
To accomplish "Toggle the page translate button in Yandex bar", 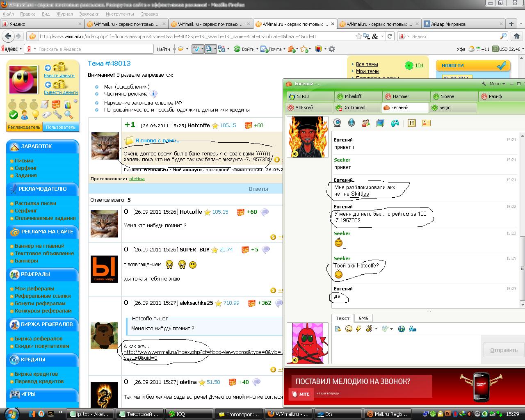I will [x=209, y=49].
